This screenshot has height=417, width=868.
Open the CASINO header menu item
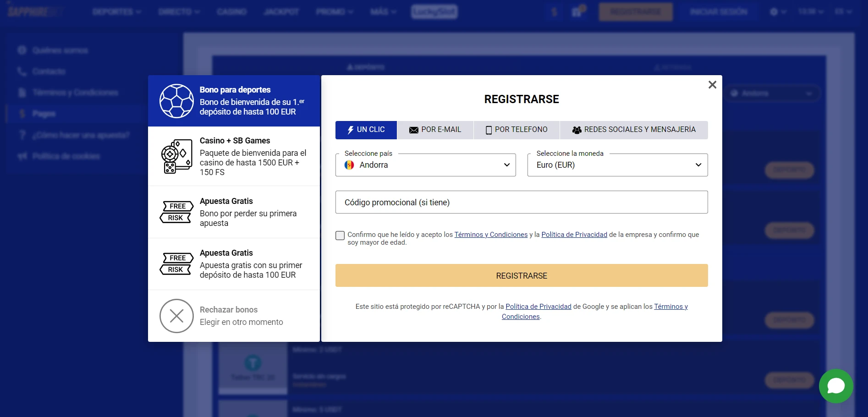coord(232,12)
